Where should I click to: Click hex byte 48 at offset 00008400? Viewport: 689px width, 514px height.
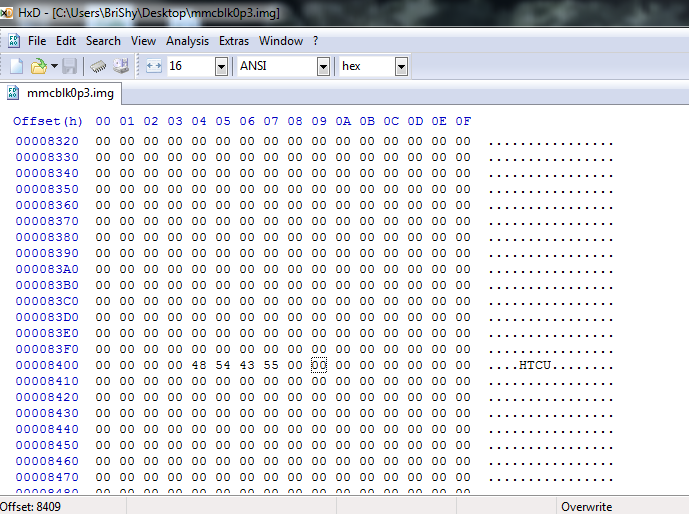pyautogui.click(x=199, y=365)
